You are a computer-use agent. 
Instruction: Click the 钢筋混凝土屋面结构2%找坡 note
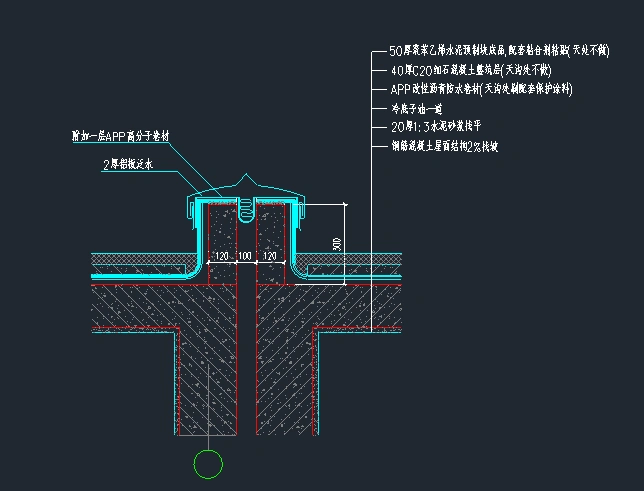click(444, 146)
